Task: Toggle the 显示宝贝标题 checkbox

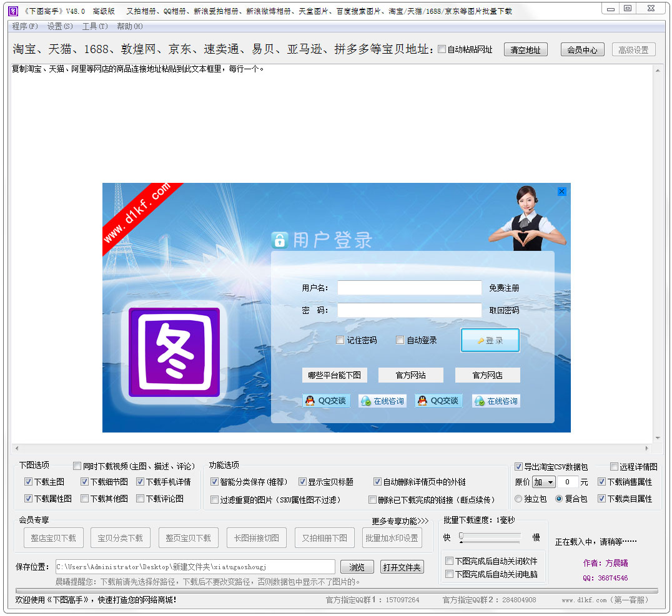Action: point(302,482)
